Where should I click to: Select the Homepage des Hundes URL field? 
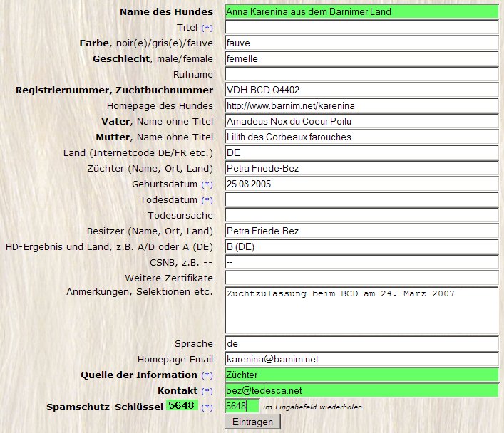[361, 106]
